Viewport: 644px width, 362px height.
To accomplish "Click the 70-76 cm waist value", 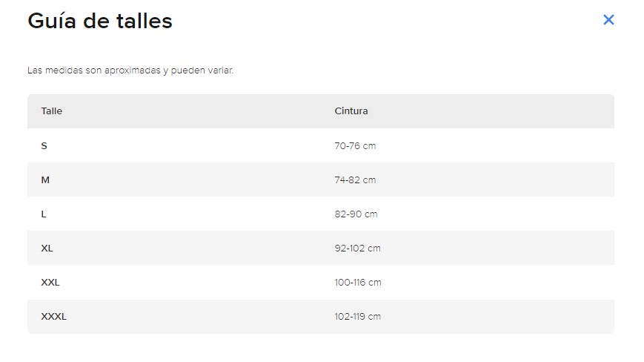I will pos(355,146).
